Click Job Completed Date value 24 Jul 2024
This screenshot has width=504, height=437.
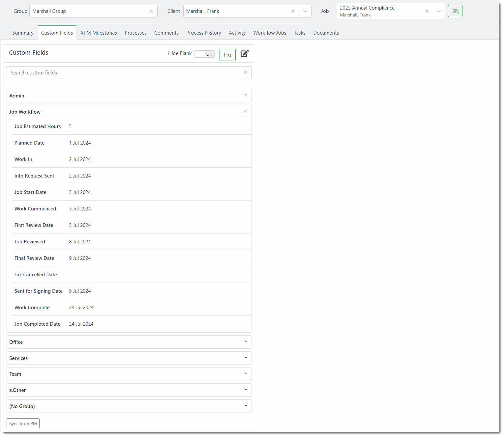pos(81,324)
